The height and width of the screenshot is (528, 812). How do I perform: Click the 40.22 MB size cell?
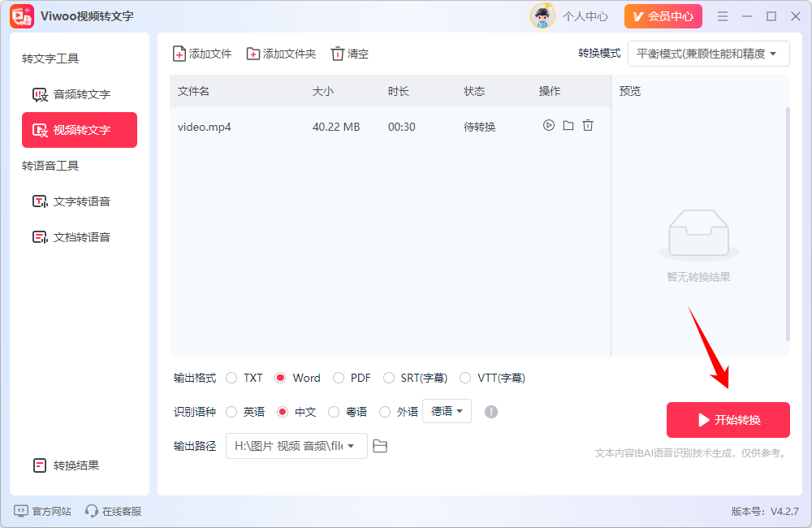(x=336, y=127)
